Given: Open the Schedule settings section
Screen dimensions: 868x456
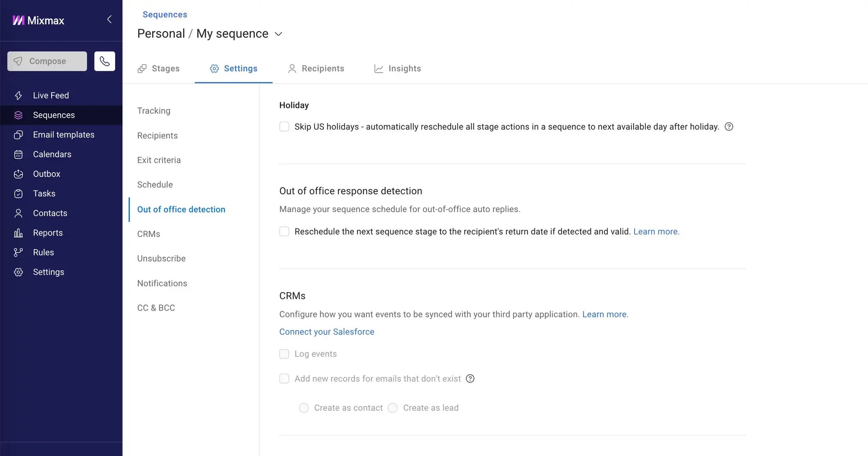Looking at the screenshot, I should [155, 185].
